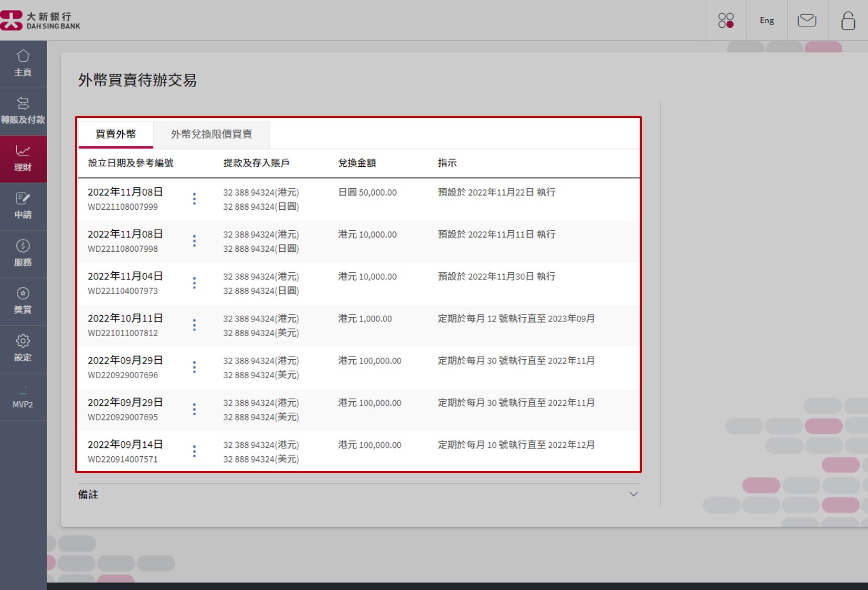Select the 買賣外幣 tab
The height and width of the screenshot is (590, 868).
coord(115,134)
